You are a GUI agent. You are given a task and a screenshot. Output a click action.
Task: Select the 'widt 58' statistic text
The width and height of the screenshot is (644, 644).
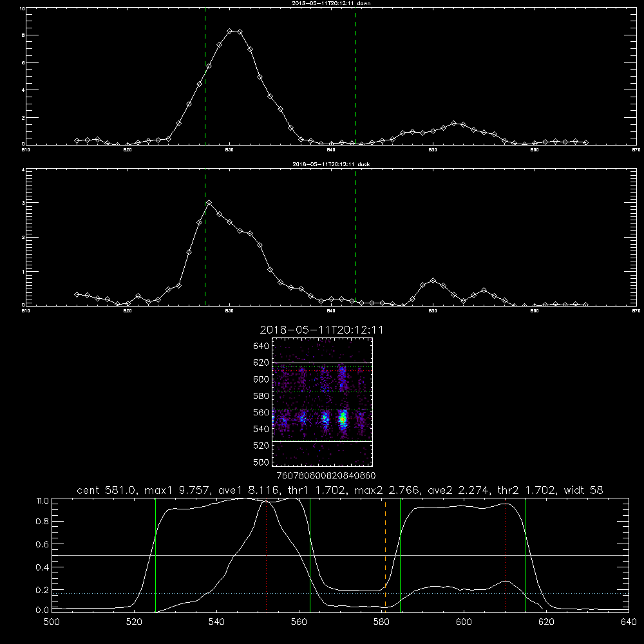click(583, 490)
